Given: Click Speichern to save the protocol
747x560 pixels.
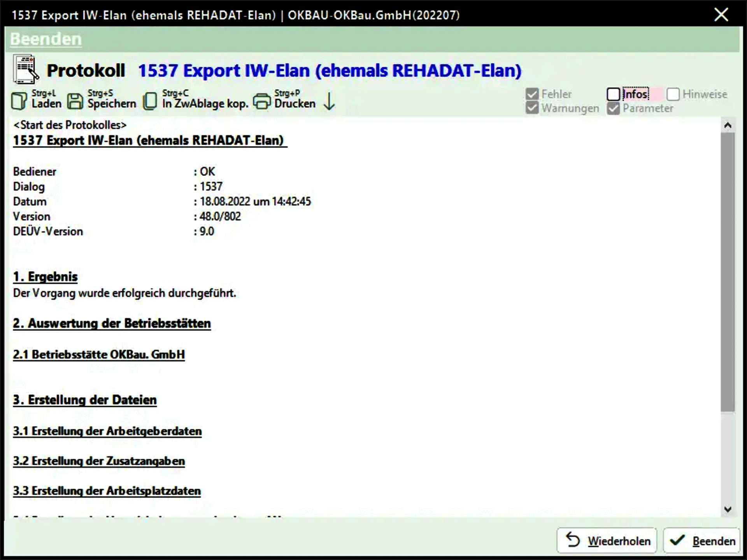Looking at the screenshot, I should click(x=112, y=103).
